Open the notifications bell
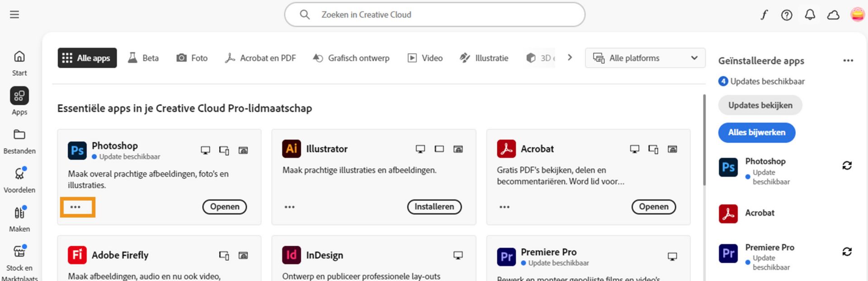The height and width of the screenshot is (281, 868). tap(810, 15)
